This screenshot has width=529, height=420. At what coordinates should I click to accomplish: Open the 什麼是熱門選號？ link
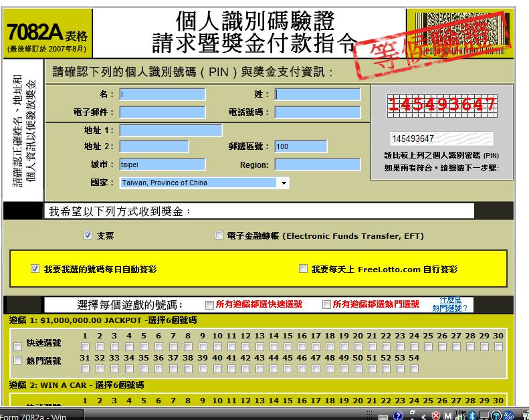[x=450, y=304]
